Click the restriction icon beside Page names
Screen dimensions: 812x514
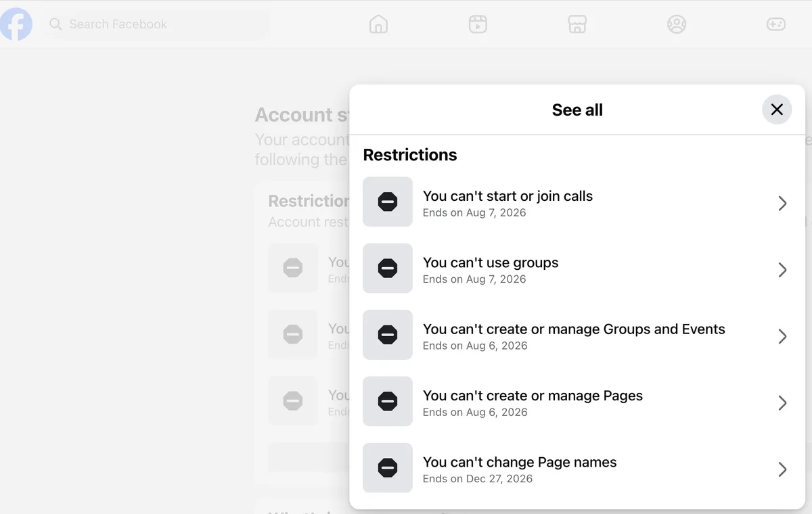[x=388, y=468]
